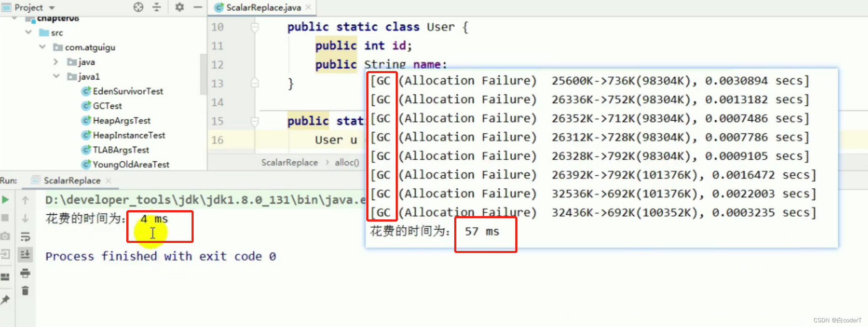Screen dimensions: 868x327
Task: Click the Dump Threads camera icon
Action: point(5,236)
